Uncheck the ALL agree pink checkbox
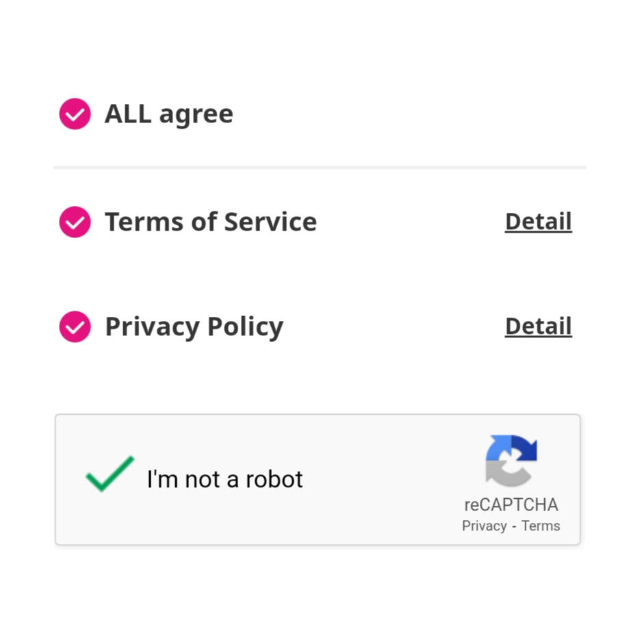Viewport: 644px width, 644px height. click(x=75, y=114)
